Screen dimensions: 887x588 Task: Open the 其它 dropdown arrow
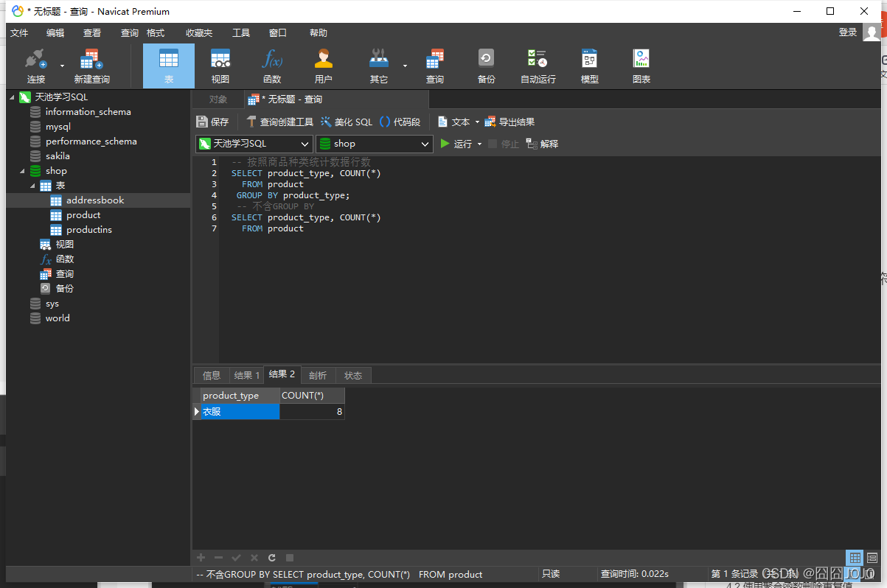(405, 66)
